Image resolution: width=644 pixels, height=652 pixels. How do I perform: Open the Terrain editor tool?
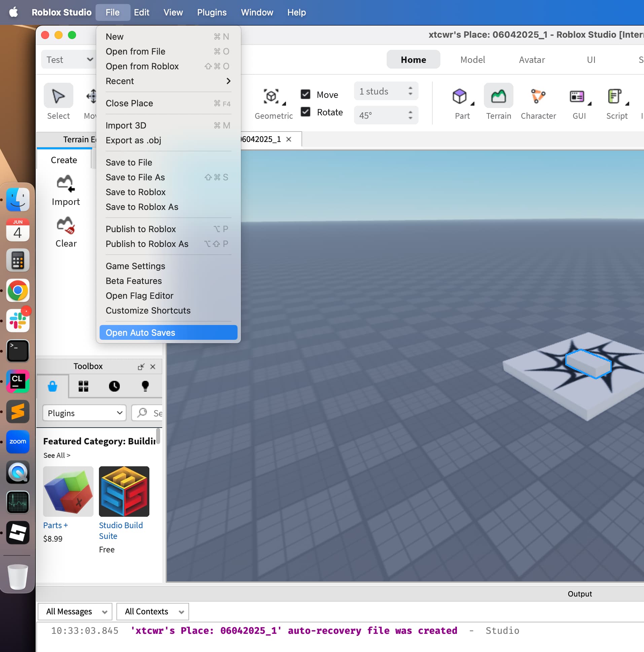point(498,96)
